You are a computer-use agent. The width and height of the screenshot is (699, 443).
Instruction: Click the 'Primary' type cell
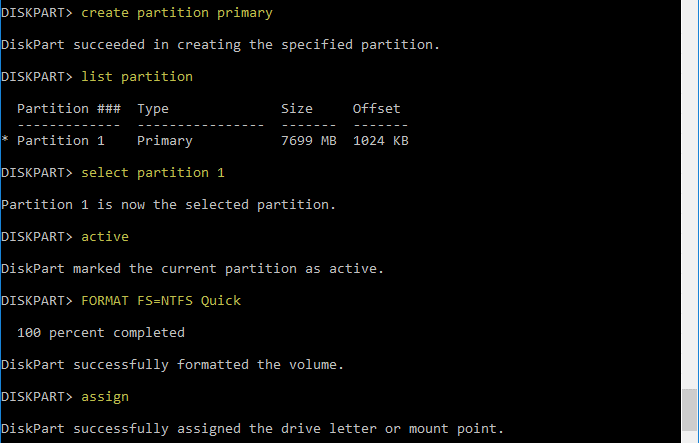pyautogui.click(x=164, y=141)
